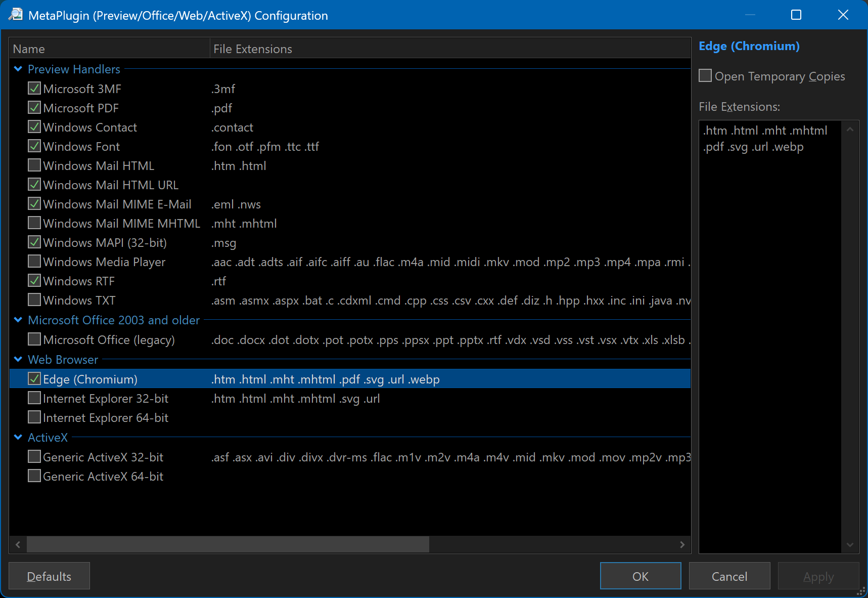Image resolution: width=868 pixels, height=598 pixels.
Task: Click the Windows TXT extensions list cell
Action: [x=451, y=300]
